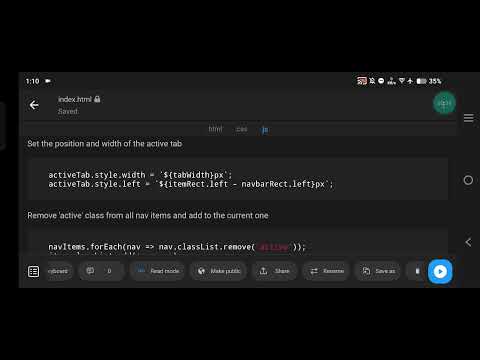
Task: Switch to the html tab
Action: coord(215,129)
